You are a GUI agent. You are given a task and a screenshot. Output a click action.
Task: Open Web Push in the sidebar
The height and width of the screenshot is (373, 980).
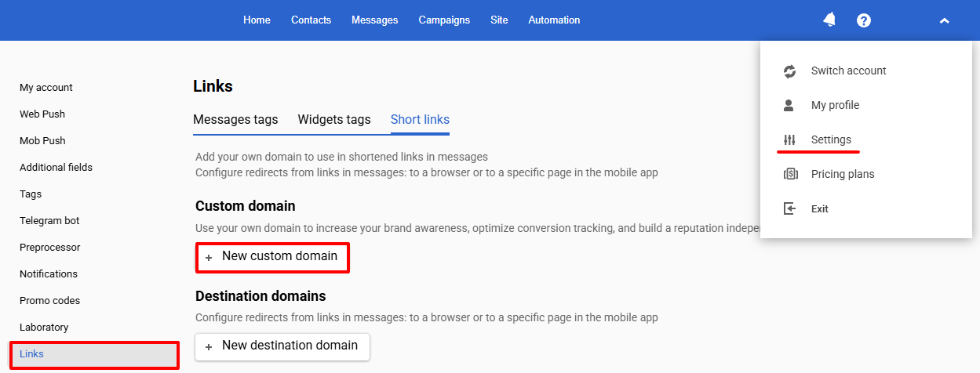[x=42, y=114]
